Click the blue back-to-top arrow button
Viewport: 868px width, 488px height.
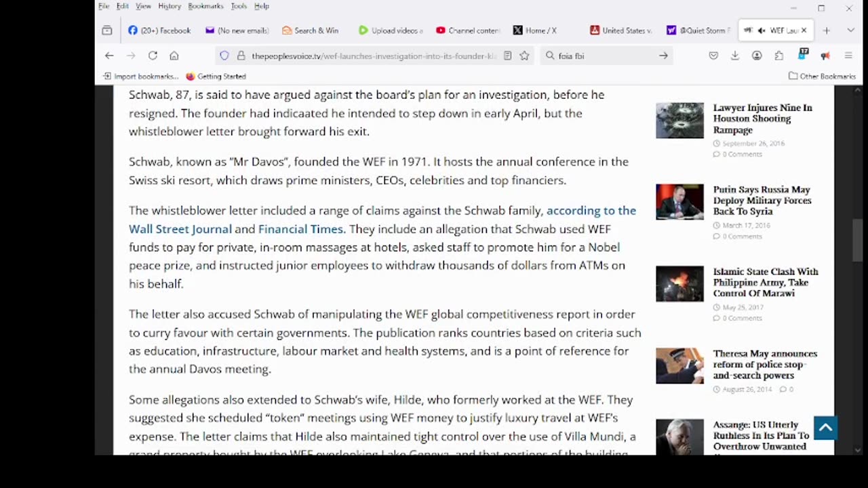pos(825,428)
